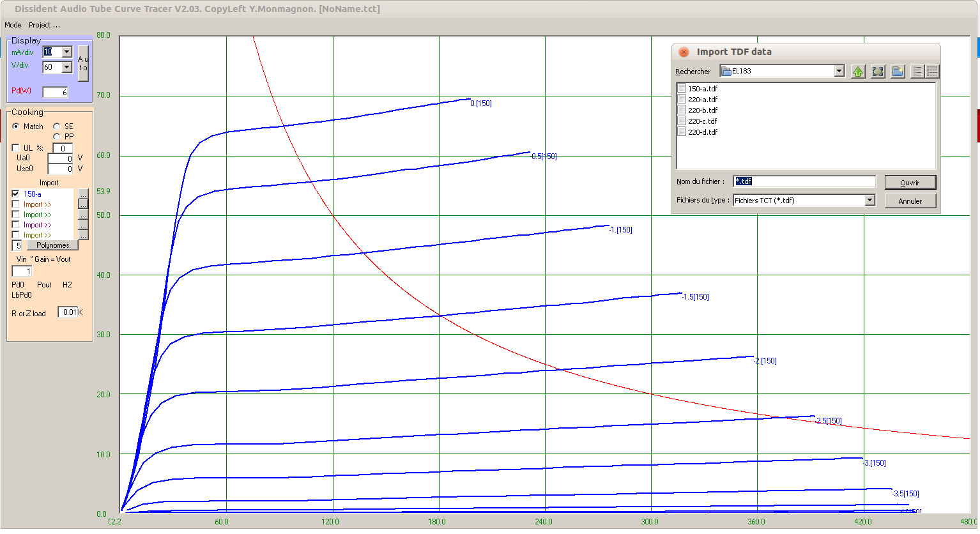The width and height of the screenshot is (980, 534).
Task: Click the desktop shortcut icon in Import dialog
Action: (878, 72)
